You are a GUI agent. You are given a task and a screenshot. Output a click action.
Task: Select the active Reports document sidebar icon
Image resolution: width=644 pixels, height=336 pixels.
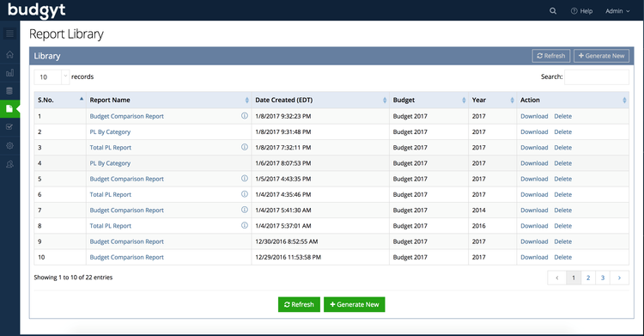click(x=9, y=109)
